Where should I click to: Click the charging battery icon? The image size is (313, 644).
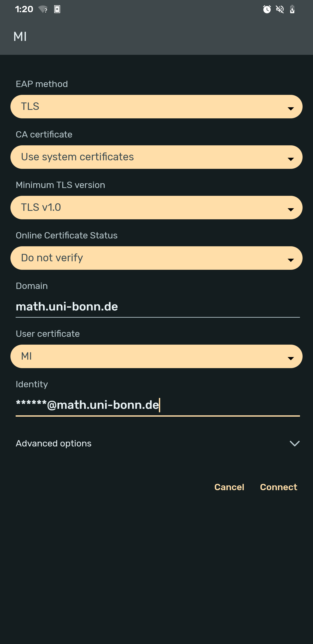coord(292,9)
